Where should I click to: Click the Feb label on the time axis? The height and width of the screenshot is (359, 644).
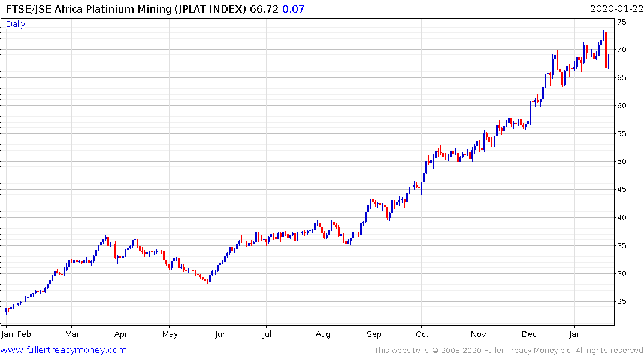[x=24, y=334]
